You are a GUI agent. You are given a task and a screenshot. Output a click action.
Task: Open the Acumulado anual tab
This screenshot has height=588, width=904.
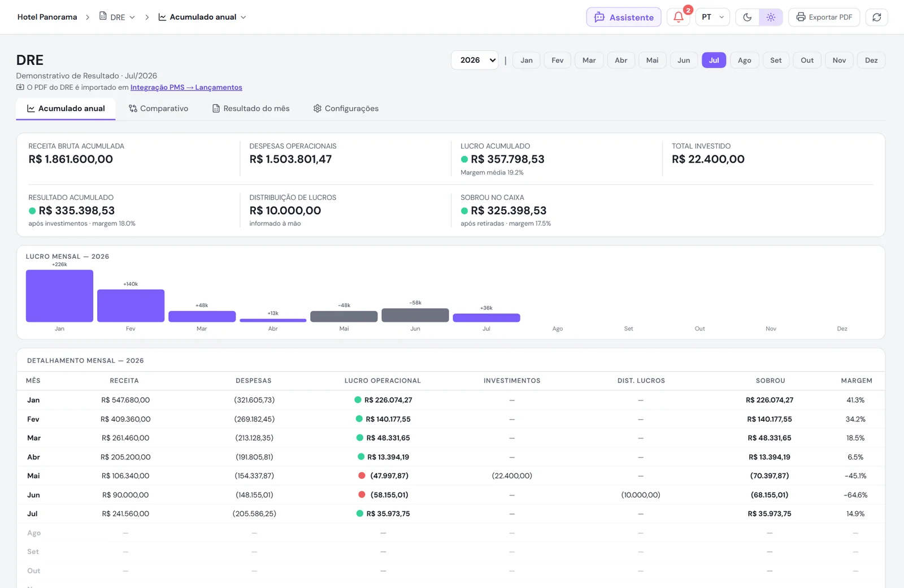[x=66, y=108]
